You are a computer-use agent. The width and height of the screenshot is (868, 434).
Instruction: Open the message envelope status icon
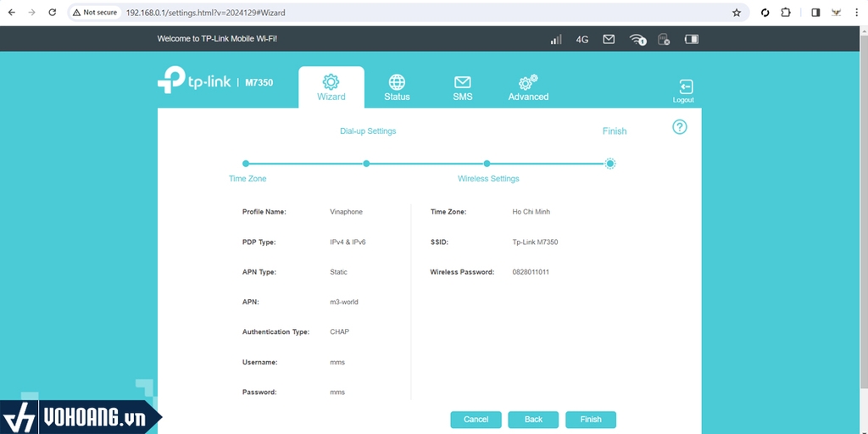point(609,39)
